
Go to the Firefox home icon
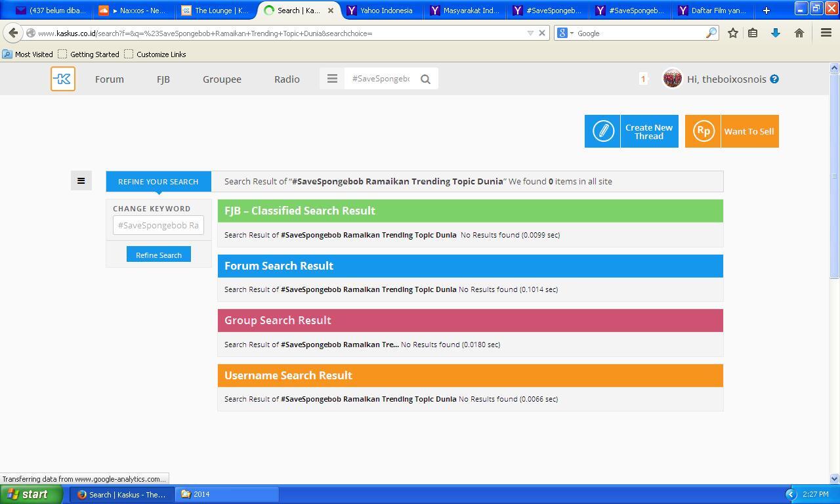pyautogui.click(x=799, y=33)
